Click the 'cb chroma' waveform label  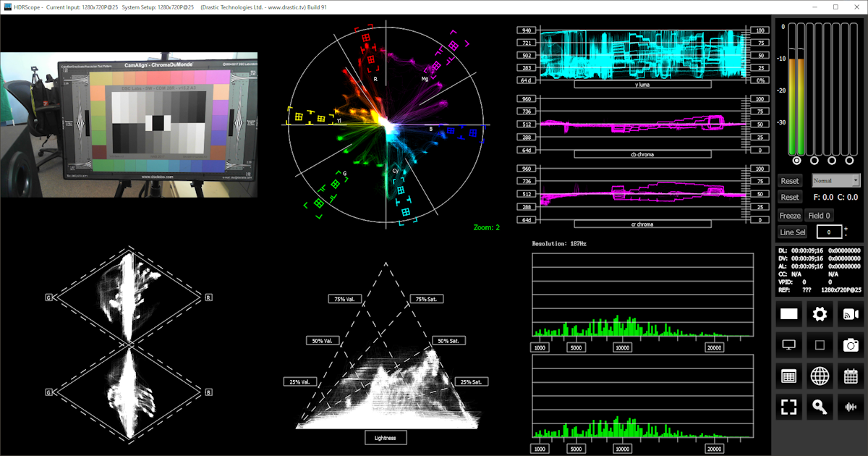[x=642, y=154]
